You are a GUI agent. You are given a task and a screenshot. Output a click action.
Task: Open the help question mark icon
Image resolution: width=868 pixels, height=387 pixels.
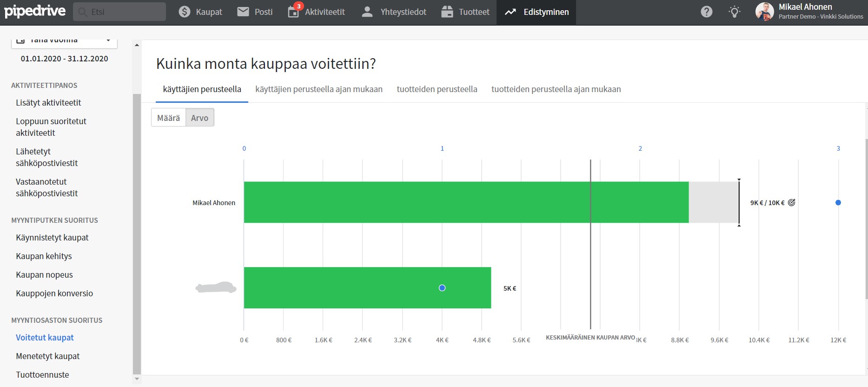point(707,12)
